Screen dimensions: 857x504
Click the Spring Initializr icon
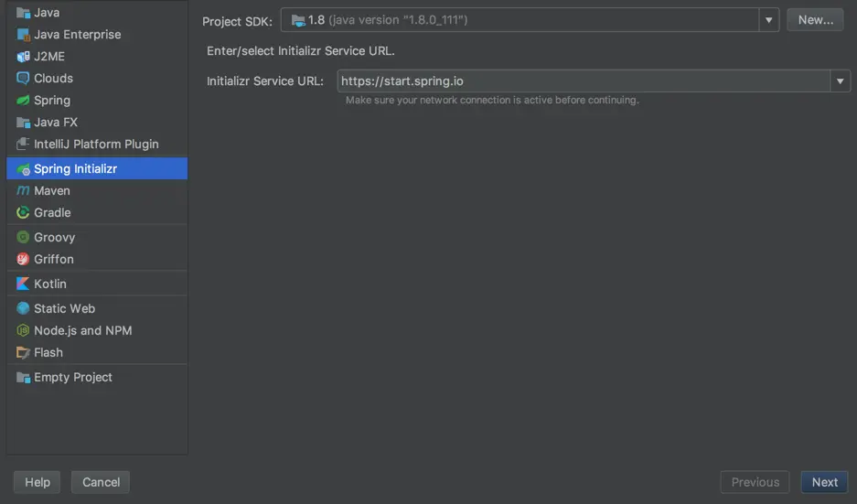[23, 169]
